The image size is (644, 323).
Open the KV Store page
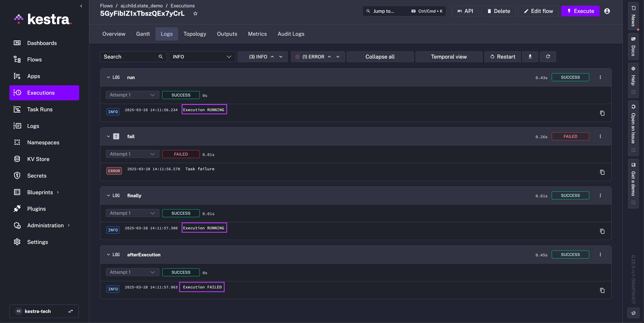(x=38, y=159)
